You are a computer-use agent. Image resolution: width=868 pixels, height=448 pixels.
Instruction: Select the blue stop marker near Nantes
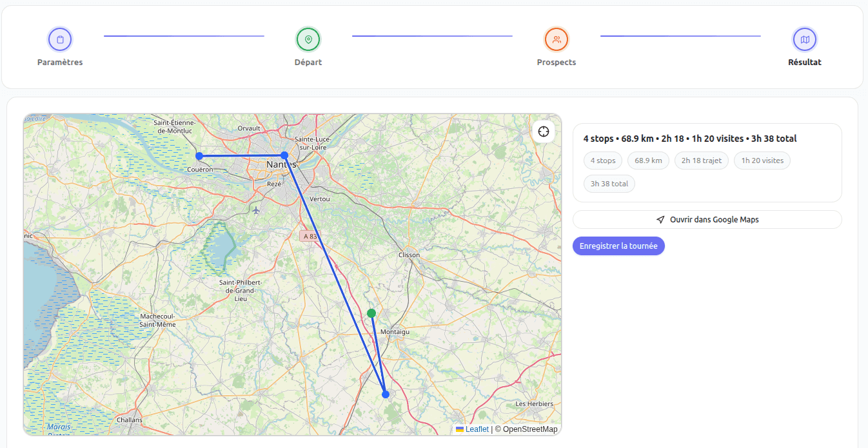pyautogui.click(x=284, y=155)
